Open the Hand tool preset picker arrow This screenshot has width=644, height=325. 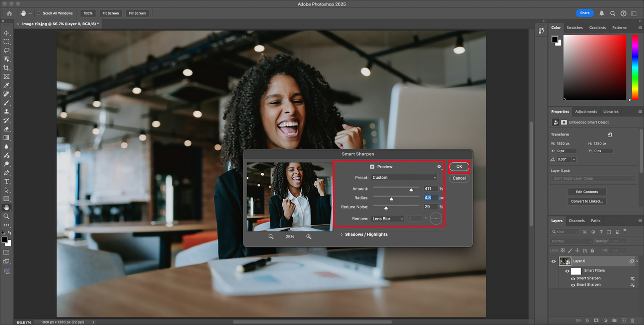coord(30,13)
